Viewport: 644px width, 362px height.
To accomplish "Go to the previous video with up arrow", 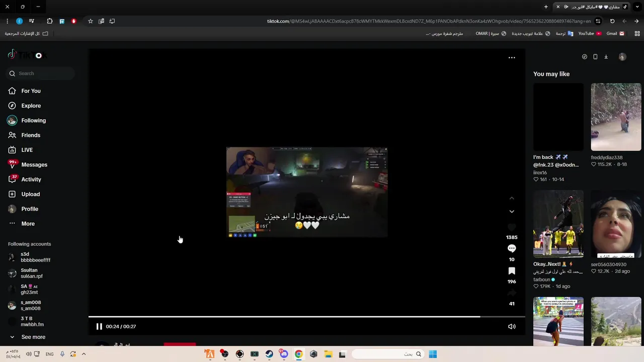I will (512, 198).
